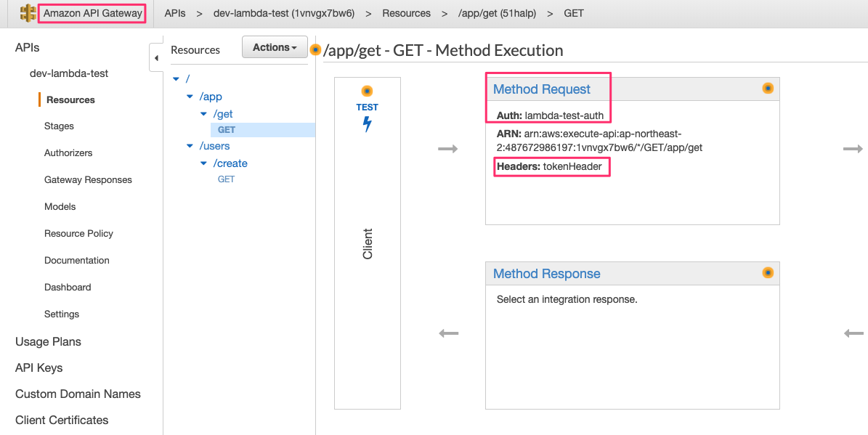
Task: Collapse the /get resource triangle
Action: [203, 115]
